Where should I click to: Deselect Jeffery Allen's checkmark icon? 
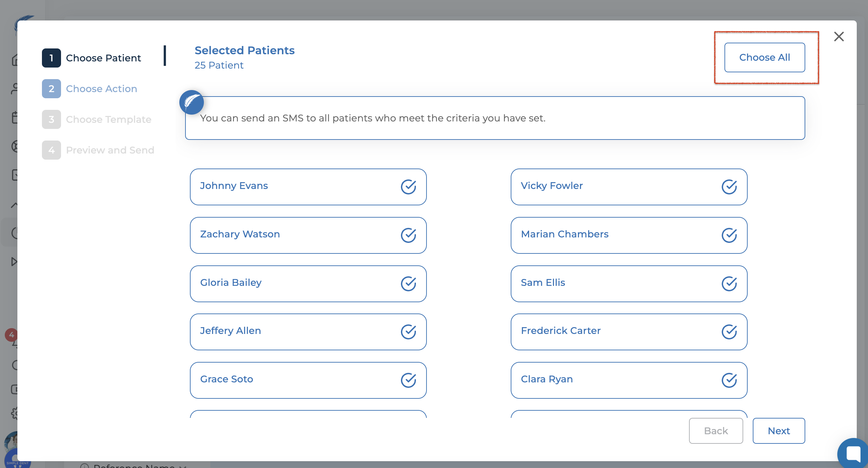point(408,332)
